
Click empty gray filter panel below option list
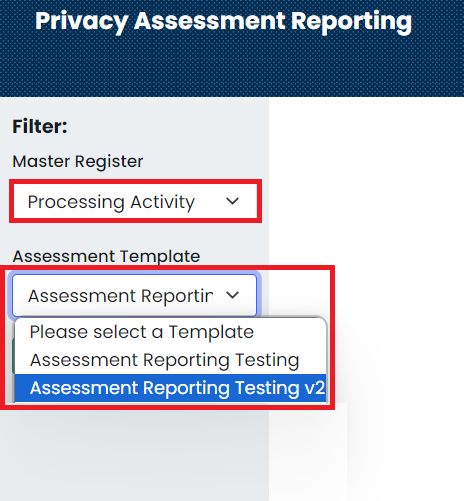click(134, 455)
